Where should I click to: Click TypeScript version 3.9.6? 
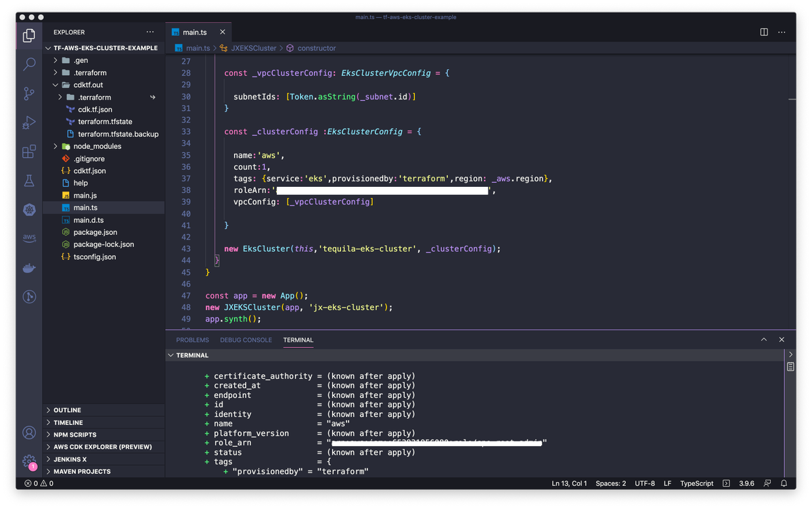(746, 483)
